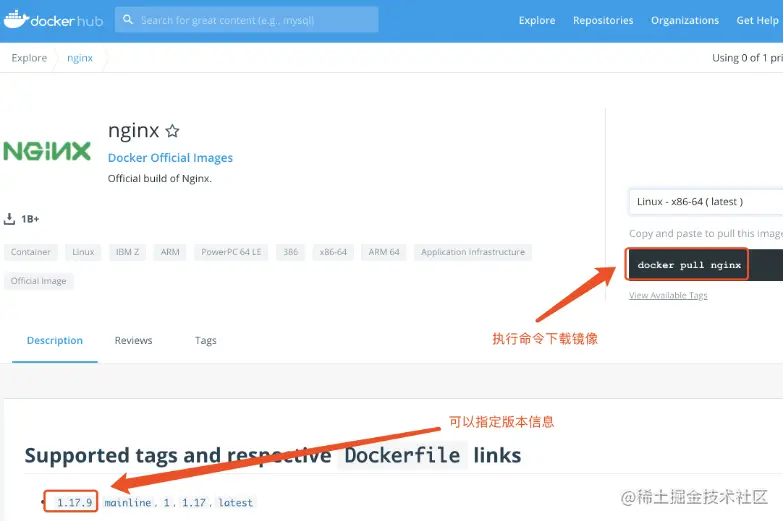
Task: Select the Container tag chip
Action: coord(30,252)
